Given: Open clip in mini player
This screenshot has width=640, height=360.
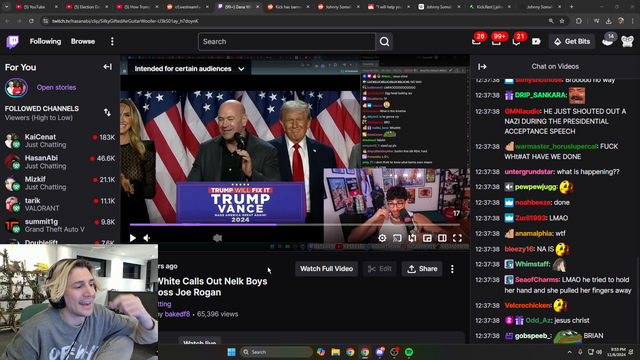Looking at the screenshot, I should coord(427,238).
